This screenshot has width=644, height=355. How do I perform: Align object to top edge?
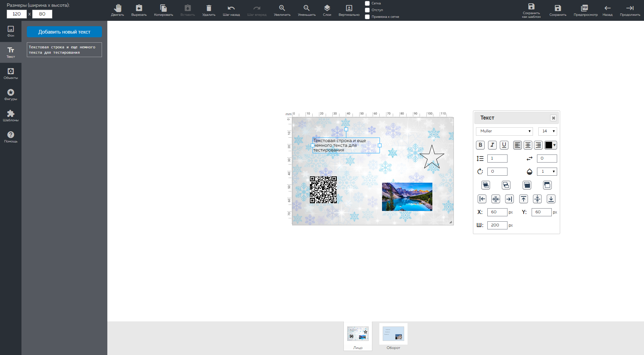(524, 199)
